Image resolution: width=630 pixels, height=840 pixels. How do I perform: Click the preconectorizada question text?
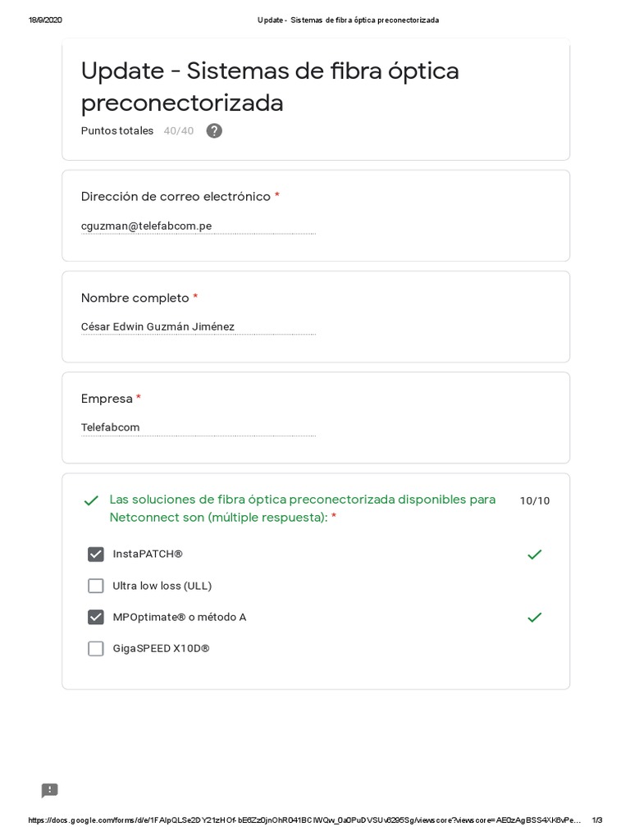coord(303,509)
